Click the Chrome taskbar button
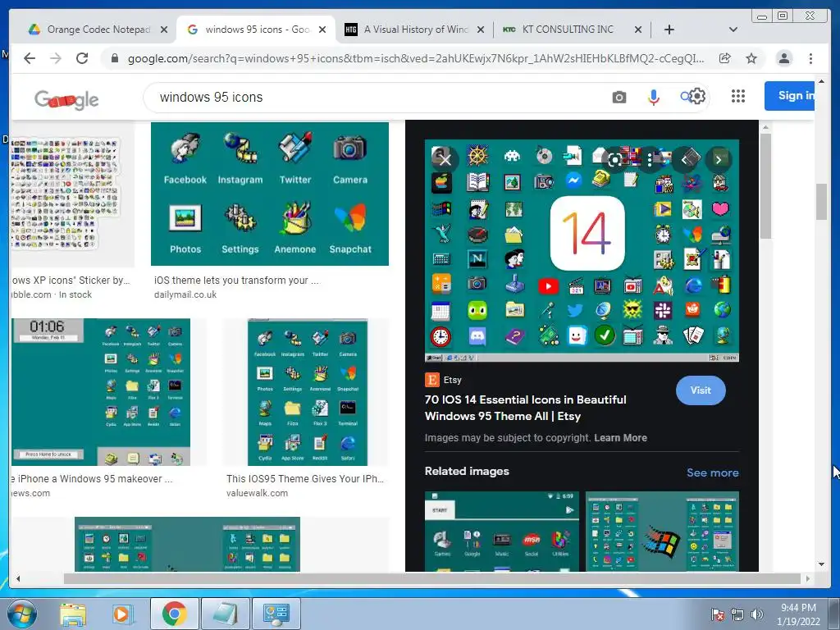The height and width of the screenshot is (630, 840). coord(174,614)
